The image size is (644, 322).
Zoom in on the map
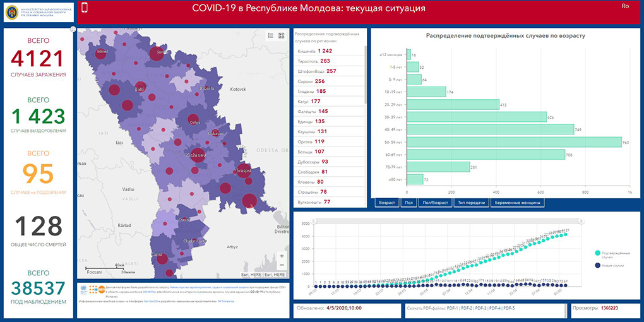(x=282, y=256)
